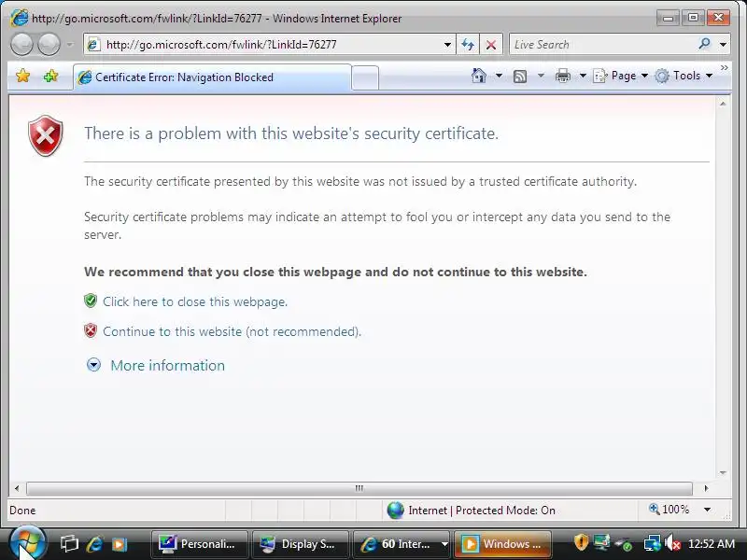Screen dimensions: 747x560
Task: Click the Print icon
Action: 563,76
